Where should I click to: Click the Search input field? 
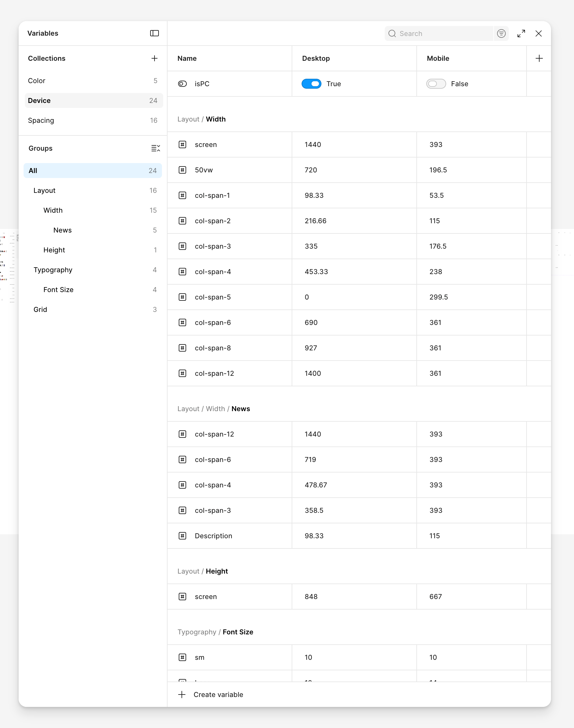pos(438,33)
